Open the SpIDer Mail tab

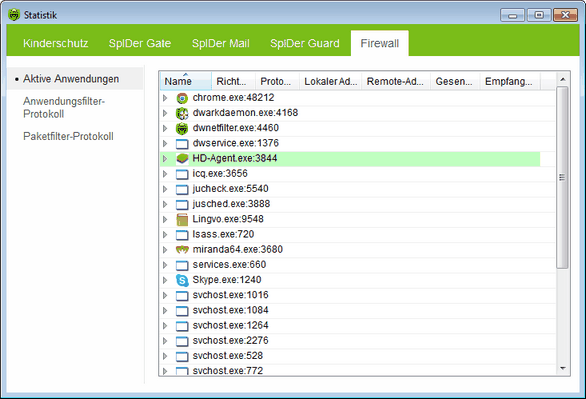pyautogui.click(x=220, y=43)
